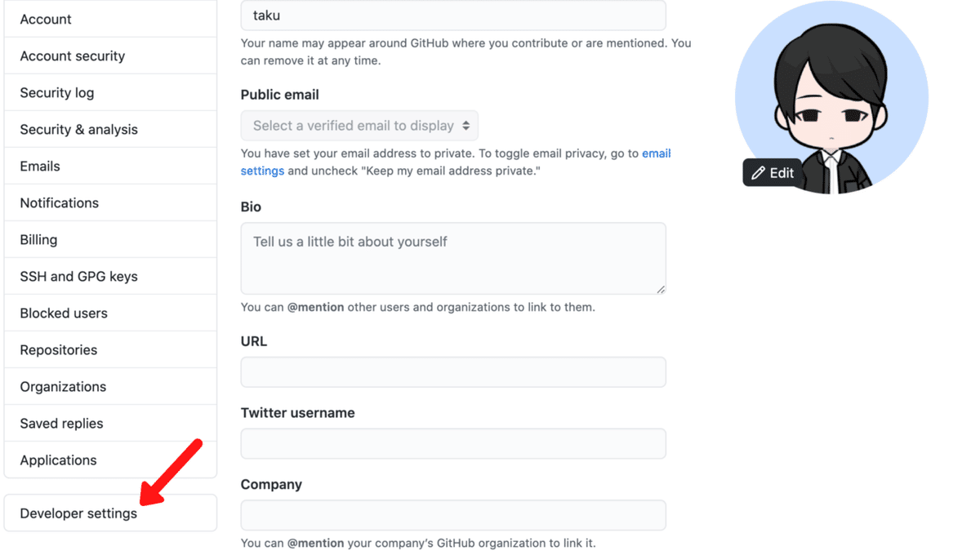The image size is (980, 551).
Task: Go to Account security
Action: (73, 56)
